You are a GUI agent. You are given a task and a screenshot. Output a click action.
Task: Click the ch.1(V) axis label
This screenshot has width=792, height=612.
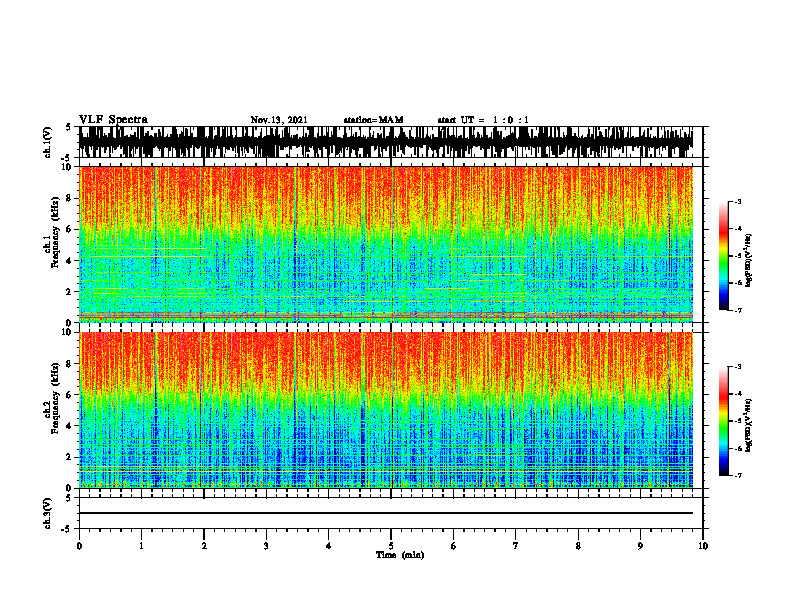[x=48, y=142]
